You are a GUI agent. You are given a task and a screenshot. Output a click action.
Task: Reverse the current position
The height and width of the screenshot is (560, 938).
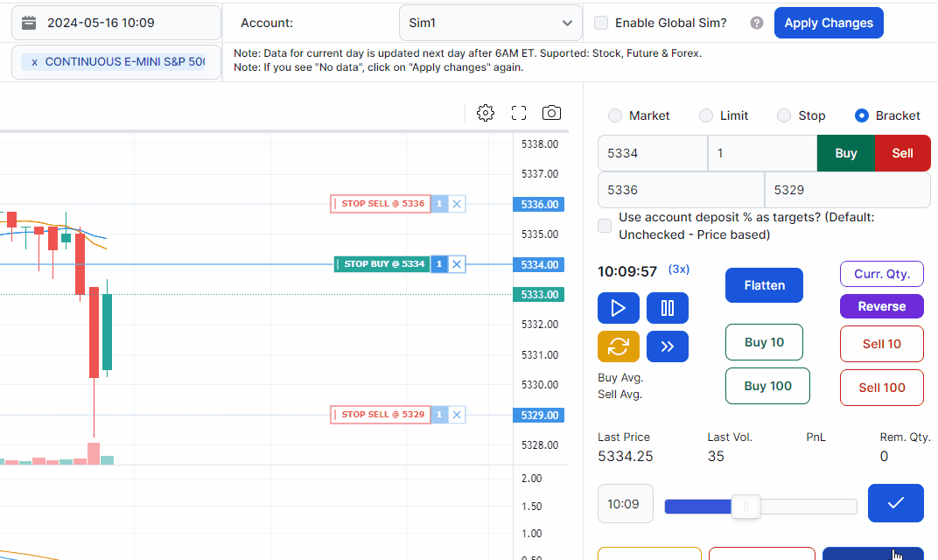point(882,306)
